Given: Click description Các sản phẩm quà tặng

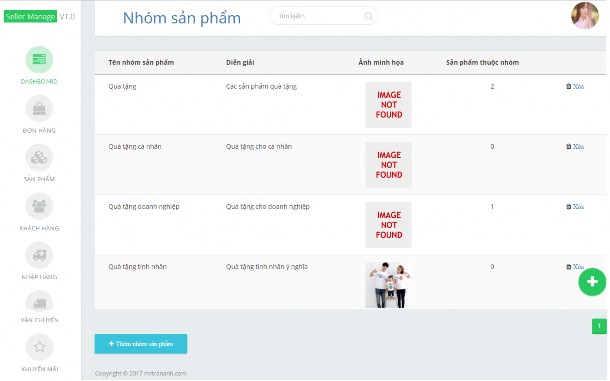Looking at the screenshot, I should (261, 86).
